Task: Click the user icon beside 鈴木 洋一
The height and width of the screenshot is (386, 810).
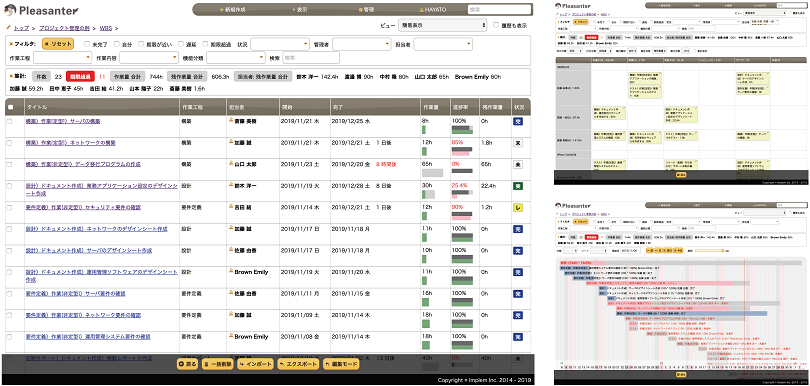Action: point(231,185)
